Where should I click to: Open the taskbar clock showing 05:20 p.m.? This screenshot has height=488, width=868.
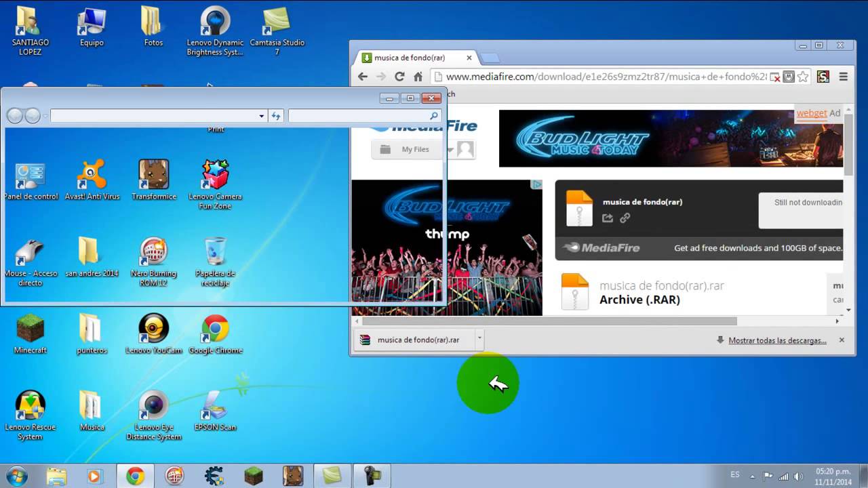(833, 476)
